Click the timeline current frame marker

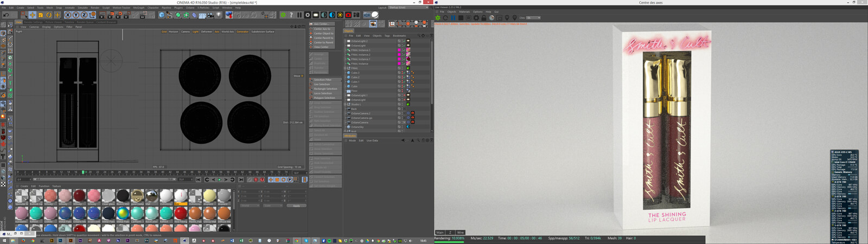tap(83, 172)
